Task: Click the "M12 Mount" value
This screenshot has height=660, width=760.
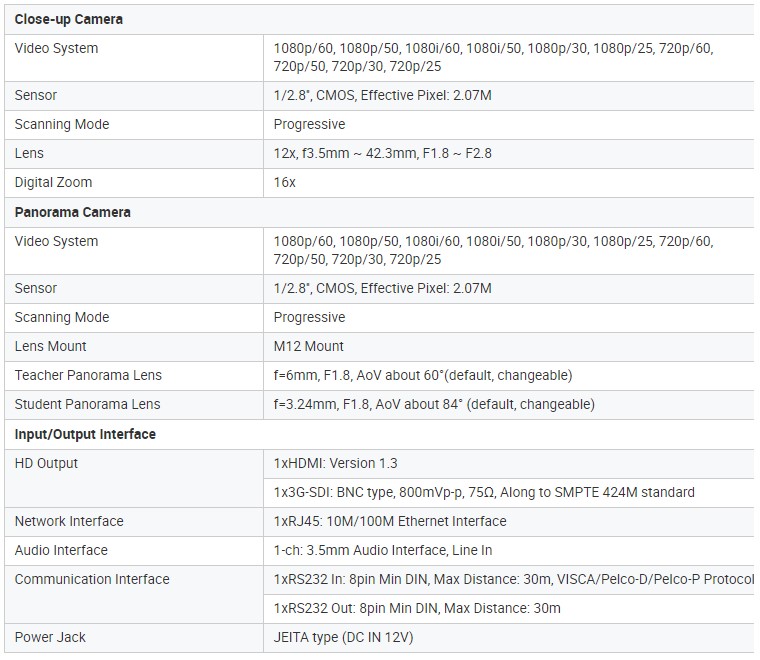Action: [308, 346]
